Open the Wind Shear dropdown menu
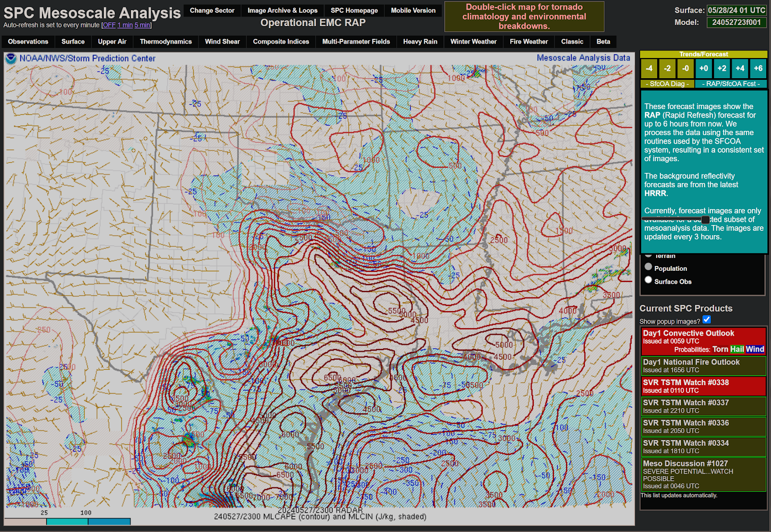 tap(222, 41)
